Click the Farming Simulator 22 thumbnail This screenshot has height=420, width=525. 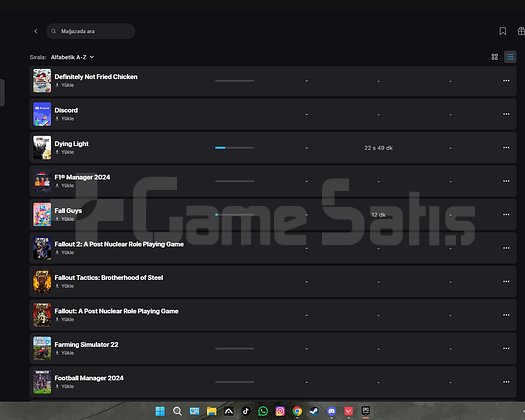click(42, 349)
